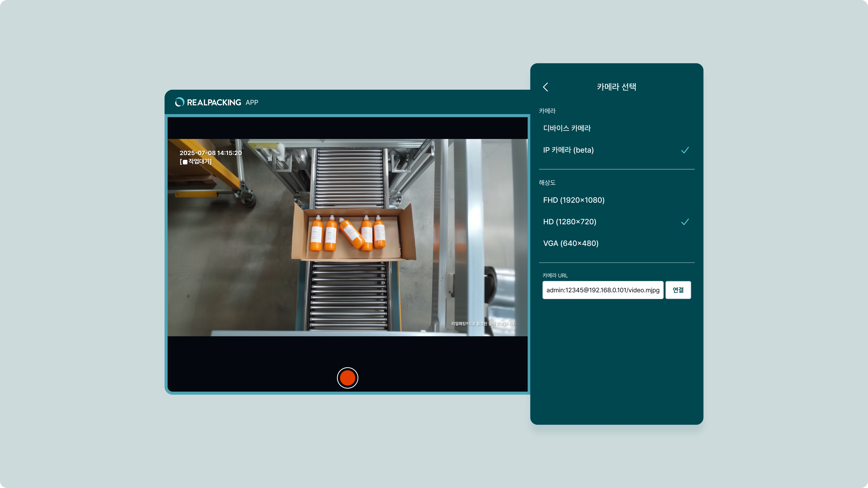Click the APP label in header
Viewport: 868px width, 488px height.
point(252,102)
